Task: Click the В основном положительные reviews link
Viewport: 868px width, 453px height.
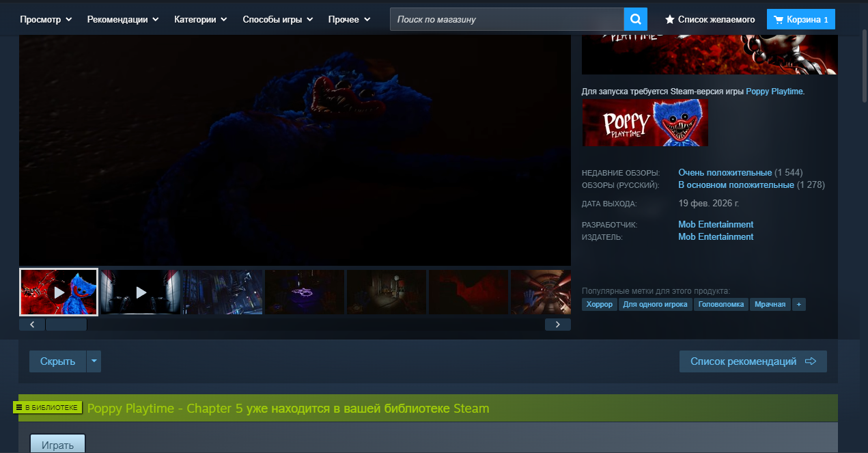Action: click(x=736, y=184)
